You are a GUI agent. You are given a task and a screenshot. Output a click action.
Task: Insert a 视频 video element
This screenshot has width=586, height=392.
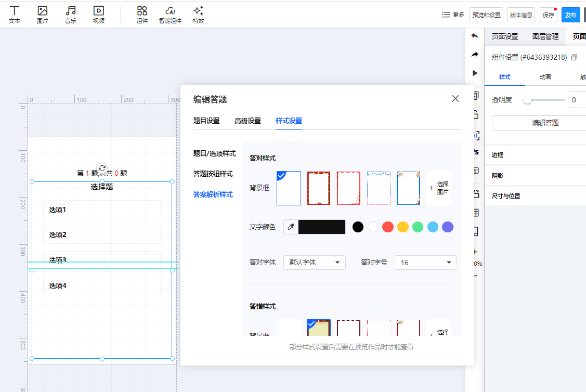[x=99, y=15]
